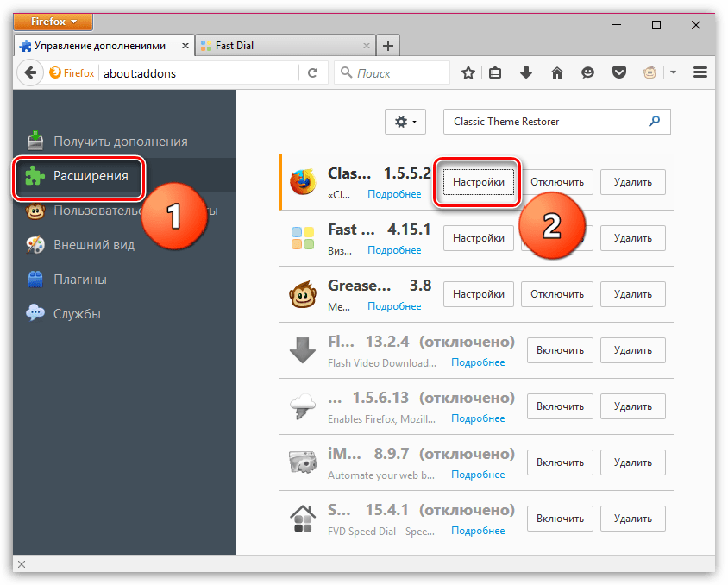Open the downloads arrow icon
The width and height of the screenshot is (728, 585).
click(525, 73)
